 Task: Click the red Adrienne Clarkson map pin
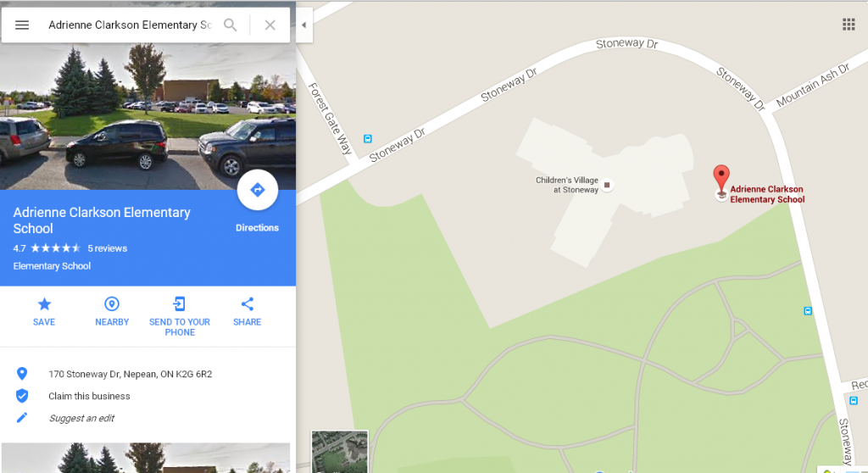pos(721,178)
